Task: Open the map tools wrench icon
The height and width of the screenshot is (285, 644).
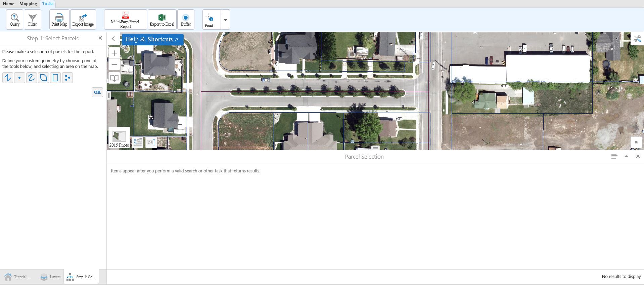Action: pyautogui.click(x=637, y=39)
